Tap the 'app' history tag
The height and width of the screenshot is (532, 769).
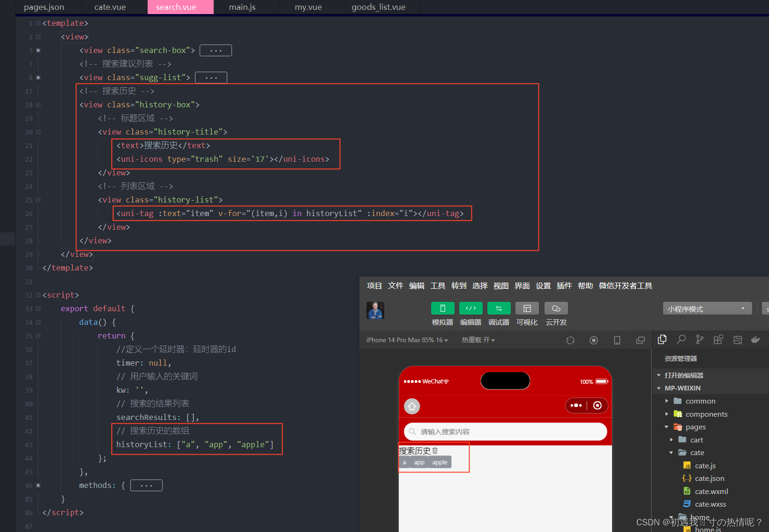pyautogui.click(x=419, y=462)
